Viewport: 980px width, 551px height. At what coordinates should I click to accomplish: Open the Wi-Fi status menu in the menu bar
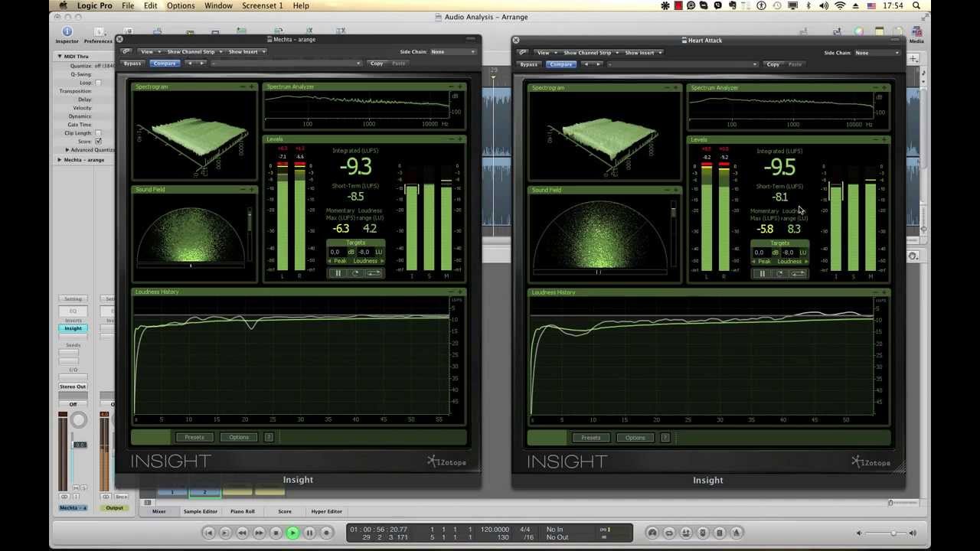point(840,5)
